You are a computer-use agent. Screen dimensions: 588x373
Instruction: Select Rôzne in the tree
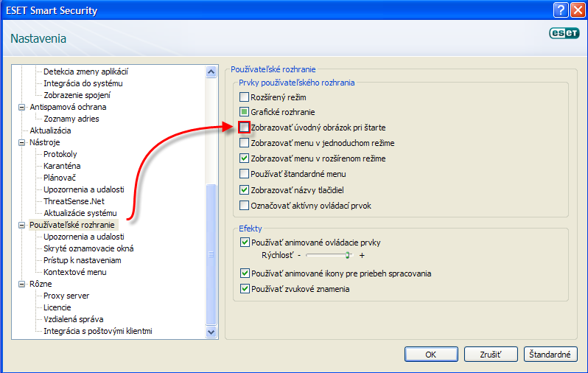[41, 284]
